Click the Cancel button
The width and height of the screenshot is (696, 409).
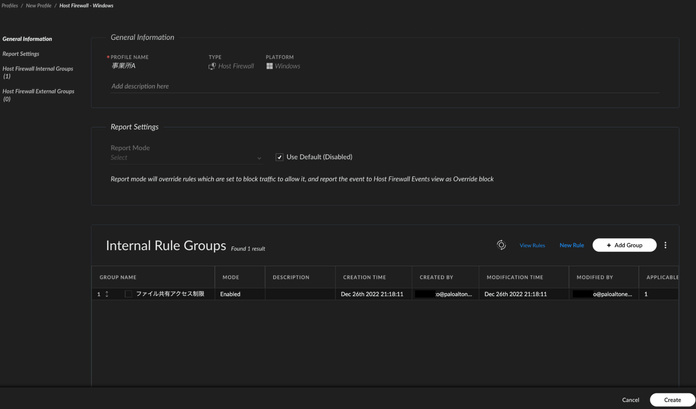[630, 399]
